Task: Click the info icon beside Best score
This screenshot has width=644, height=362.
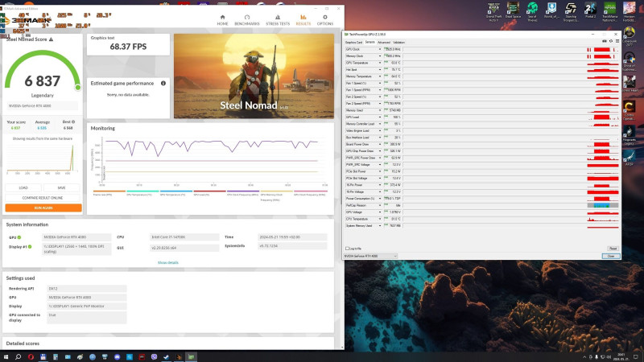Action: point(73,122)
